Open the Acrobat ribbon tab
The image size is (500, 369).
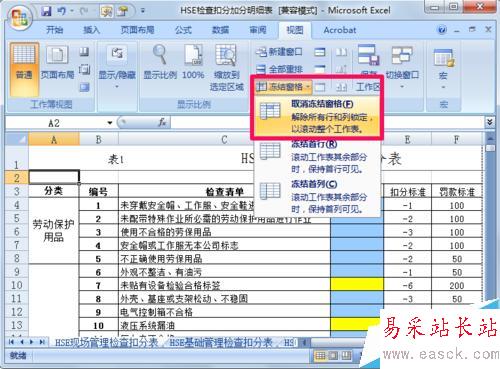coord(340,30)
